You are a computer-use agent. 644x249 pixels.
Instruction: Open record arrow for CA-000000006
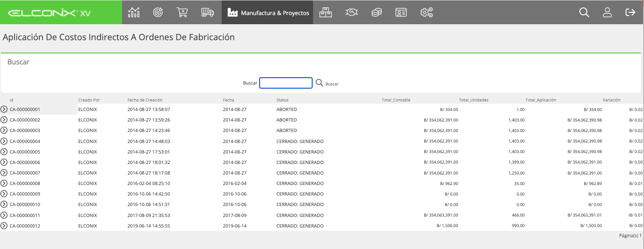(4, 162)
